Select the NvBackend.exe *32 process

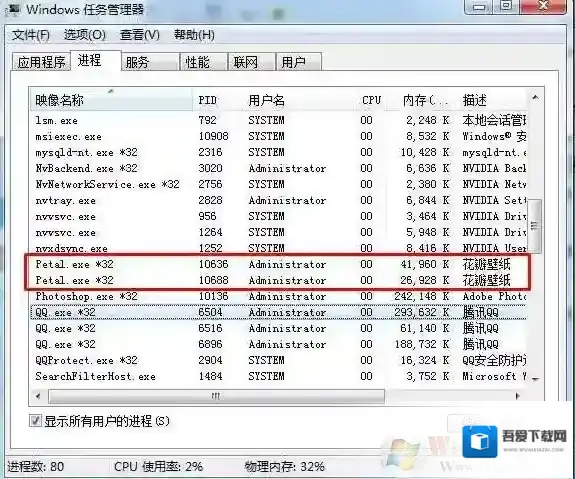click(x=279, y=168)
